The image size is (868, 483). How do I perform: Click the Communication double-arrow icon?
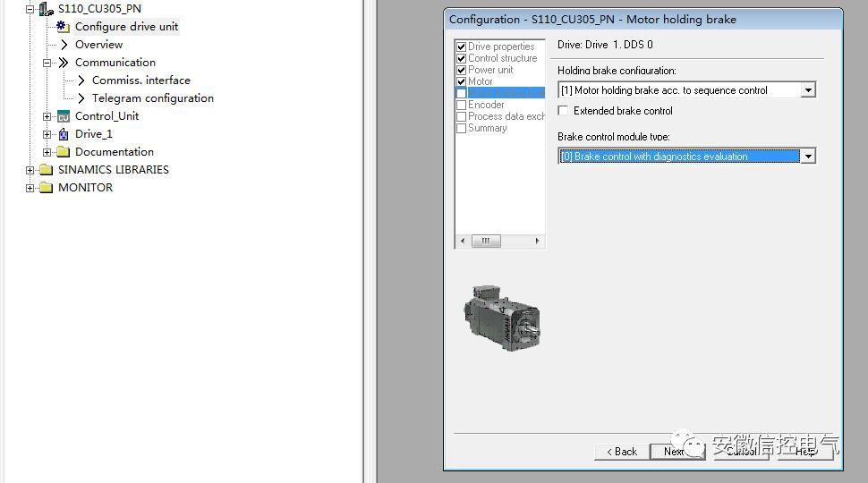pyautogui.click(x=64, y=63)
